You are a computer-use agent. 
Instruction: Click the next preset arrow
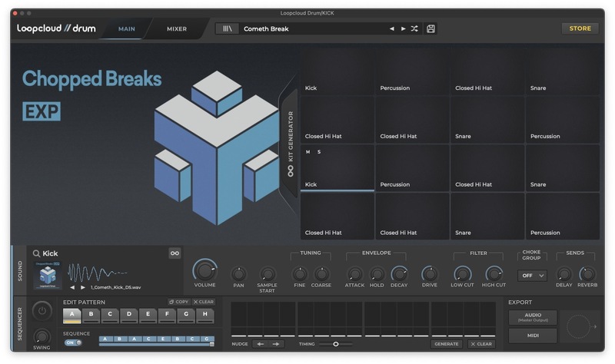point(403,28)
